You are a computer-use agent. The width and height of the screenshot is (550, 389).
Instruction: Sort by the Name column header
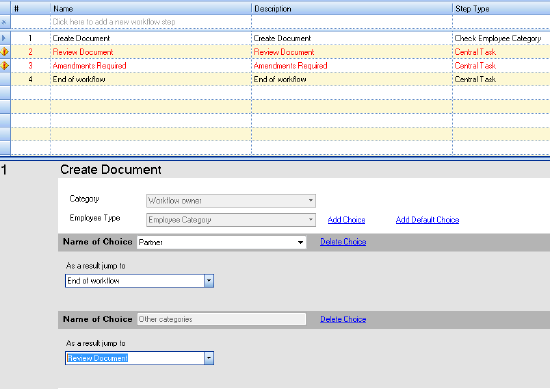151,8
